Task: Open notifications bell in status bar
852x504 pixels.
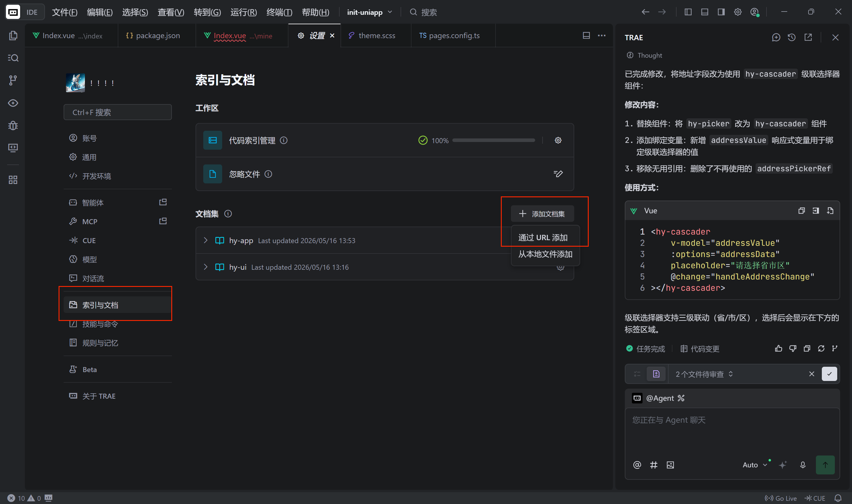Action: click(x=838, y=498)
